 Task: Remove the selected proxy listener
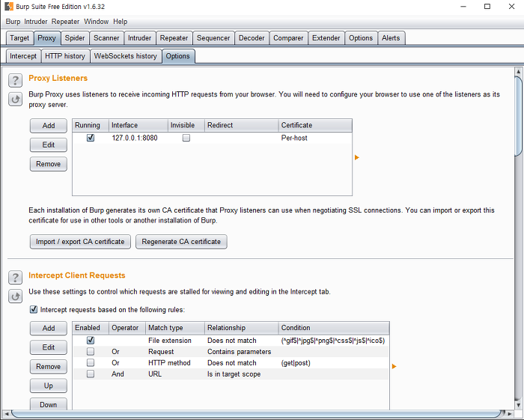[49, 164]
